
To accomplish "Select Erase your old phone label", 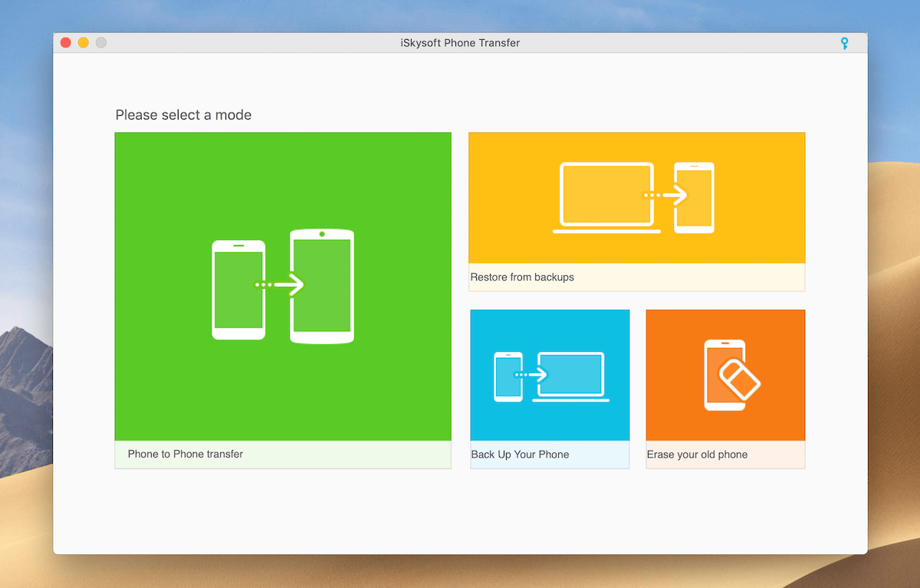I will coord(697,455).
